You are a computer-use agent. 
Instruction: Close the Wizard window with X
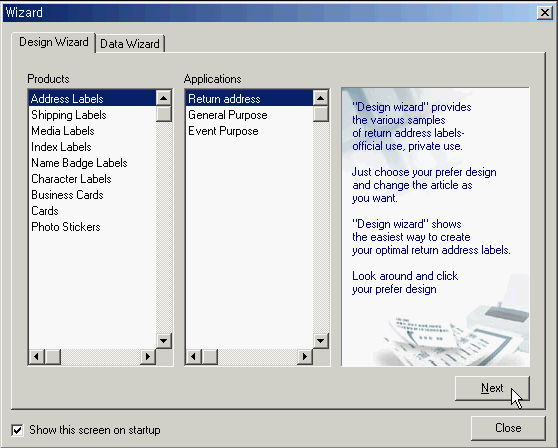pos(544,13)
